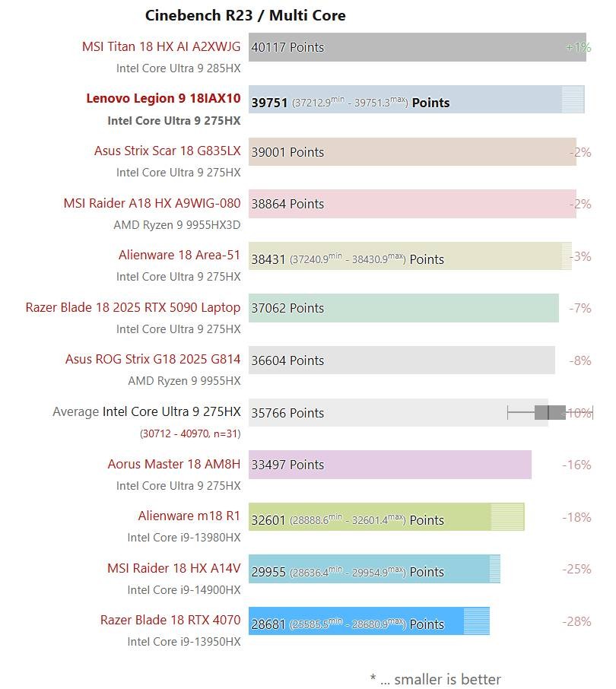Click the 37062 Points Razer bar
This screenshot has height=689, width=616.
click(404, 308)
